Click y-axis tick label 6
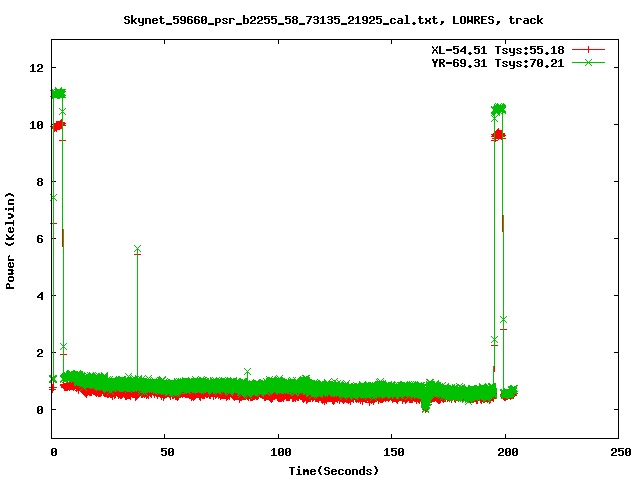 (40, 239)
